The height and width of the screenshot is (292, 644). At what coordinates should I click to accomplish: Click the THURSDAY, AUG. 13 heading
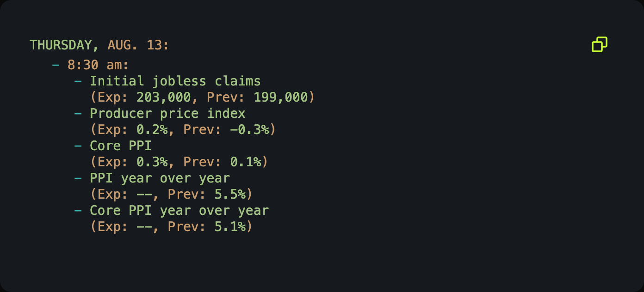tap(99, 45)
